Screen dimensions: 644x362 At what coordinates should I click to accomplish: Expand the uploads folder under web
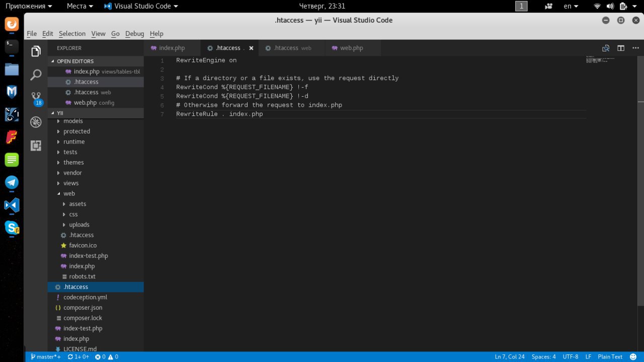(x=96, y=225)
